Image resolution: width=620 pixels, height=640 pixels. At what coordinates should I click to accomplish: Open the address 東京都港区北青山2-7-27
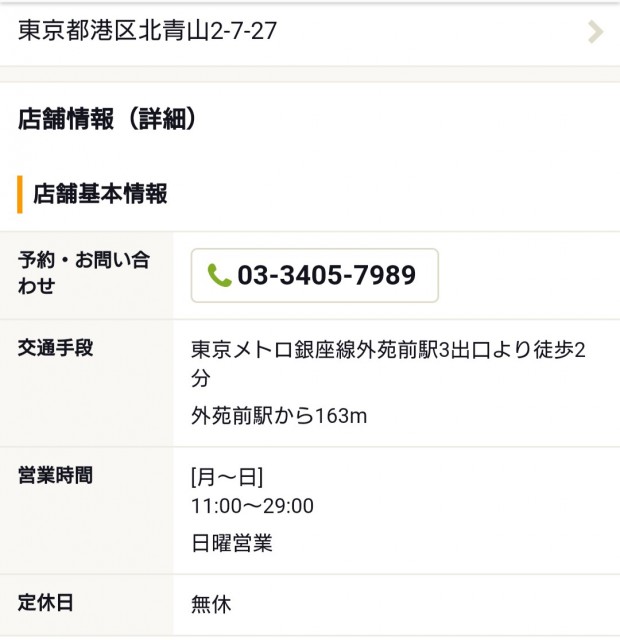coord(148,31)
